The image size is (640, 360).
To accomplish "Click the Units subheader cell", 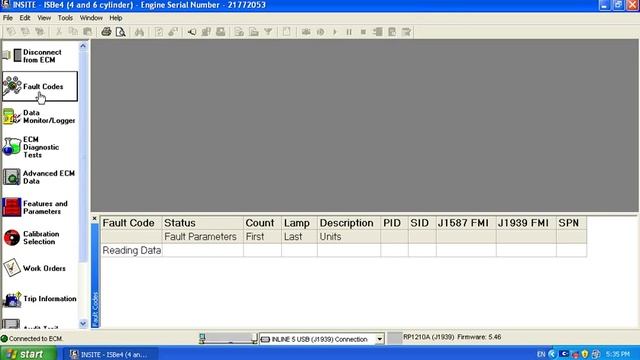I will (x=349, y=237).
